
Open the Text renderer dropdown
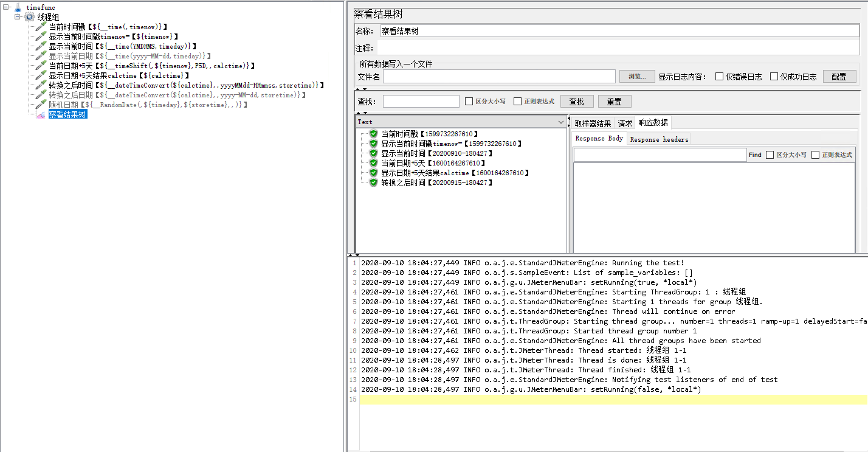[x=560, y=122]
